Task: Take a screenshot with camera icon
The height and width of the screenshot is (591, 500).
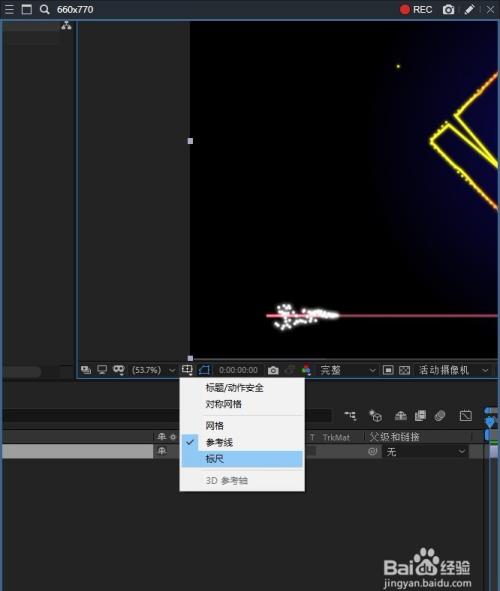Action: tap(448, 9)
